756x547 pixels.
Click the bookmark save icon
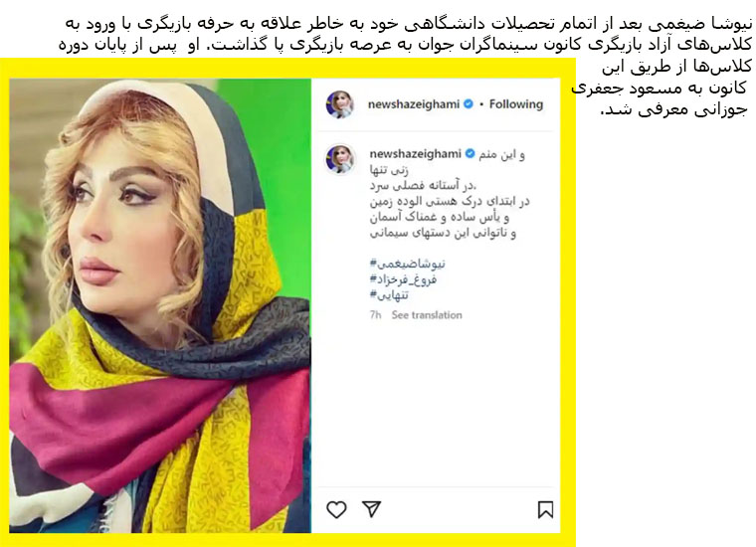545,509
